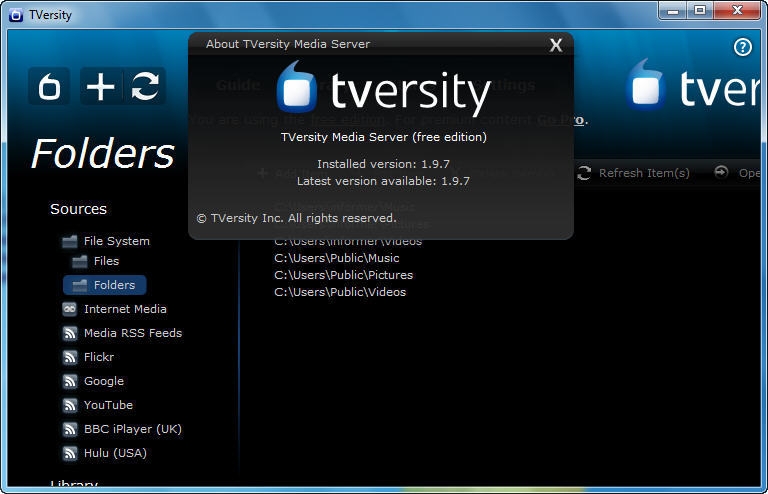
Task: Click the Google RSS feed icon
Action: coord(70,381)
